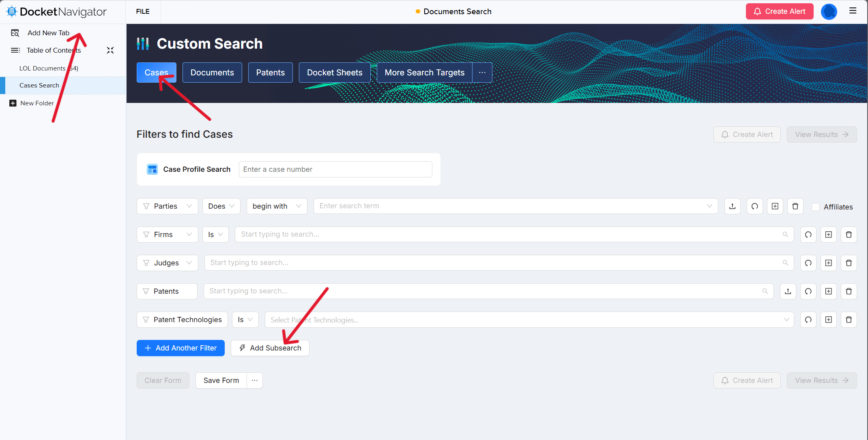This screenshot has height=440, width=868.
Task: Click upload icon in Patents row
Action: (788, 291)
